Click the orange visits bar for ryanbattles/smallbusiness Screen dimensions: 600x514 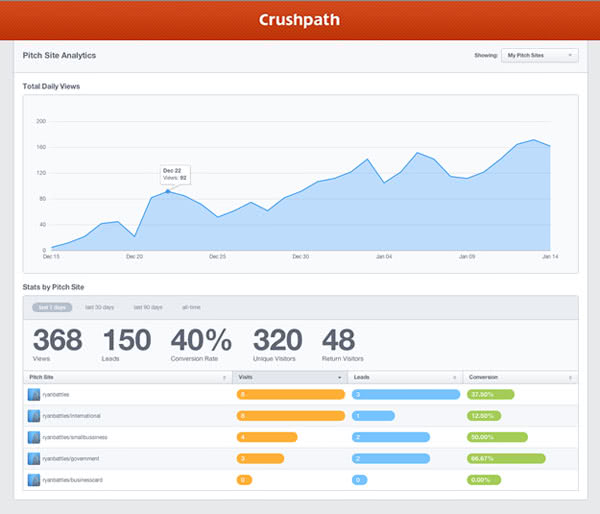[267, 437]
